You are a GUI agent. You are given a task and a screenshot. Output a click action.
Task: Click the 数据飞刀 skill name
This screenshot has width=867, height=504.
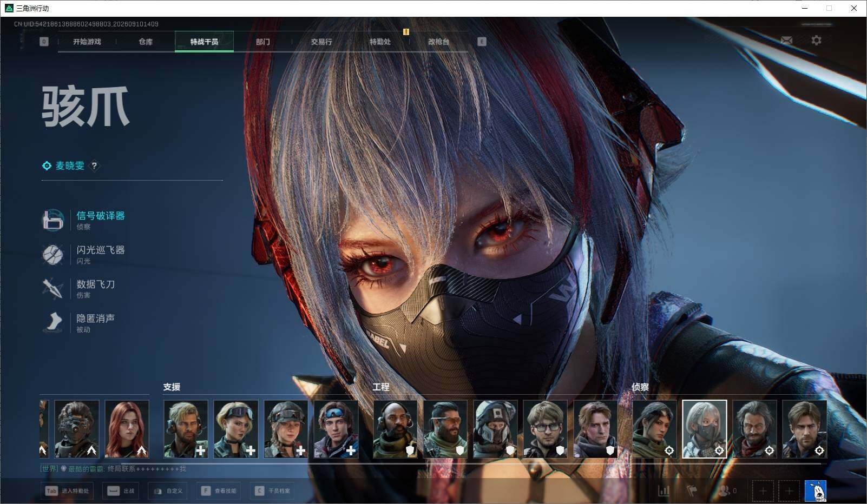tap(96, 284)
